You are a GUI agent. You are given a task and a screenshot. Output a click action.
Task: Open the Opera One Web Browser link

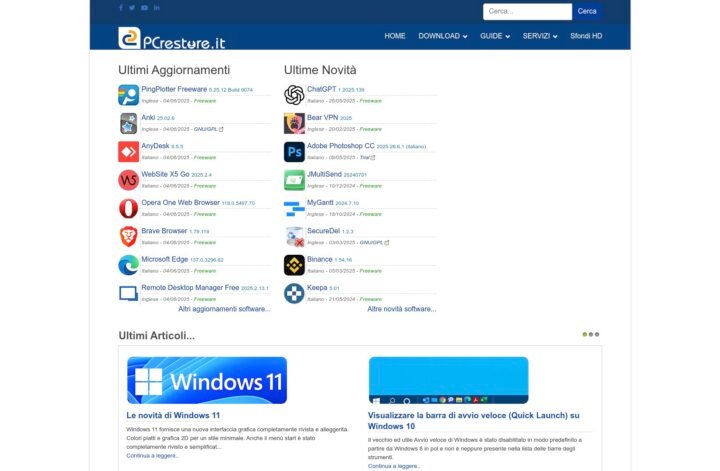tap(180, 202)
